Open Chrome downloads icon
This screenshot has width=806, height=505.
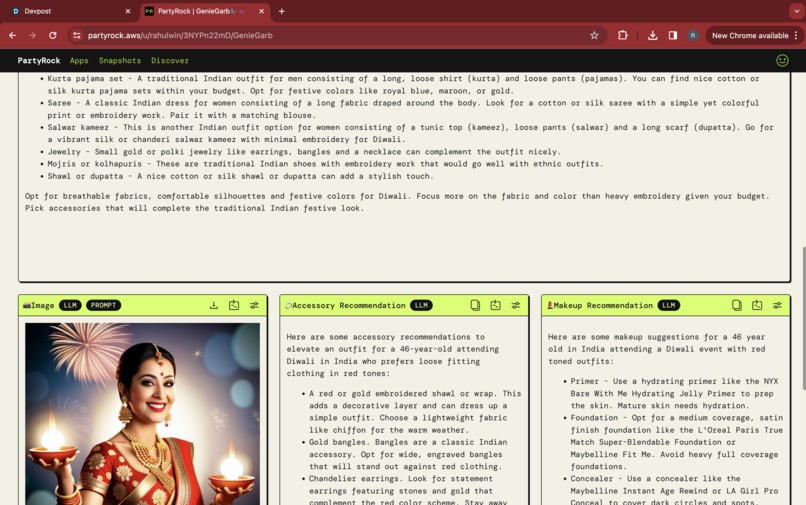pos(652,35)
